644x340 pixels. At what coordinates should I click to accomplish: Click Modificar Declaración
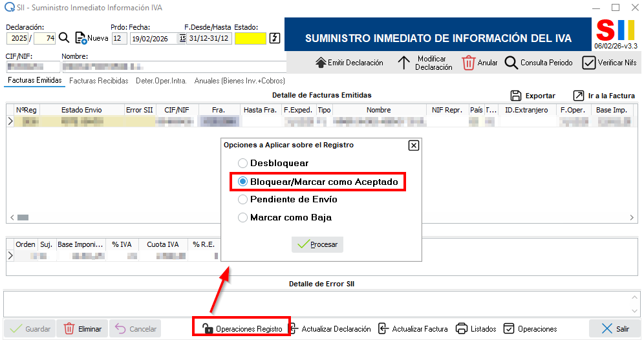(x=425, y=63)
